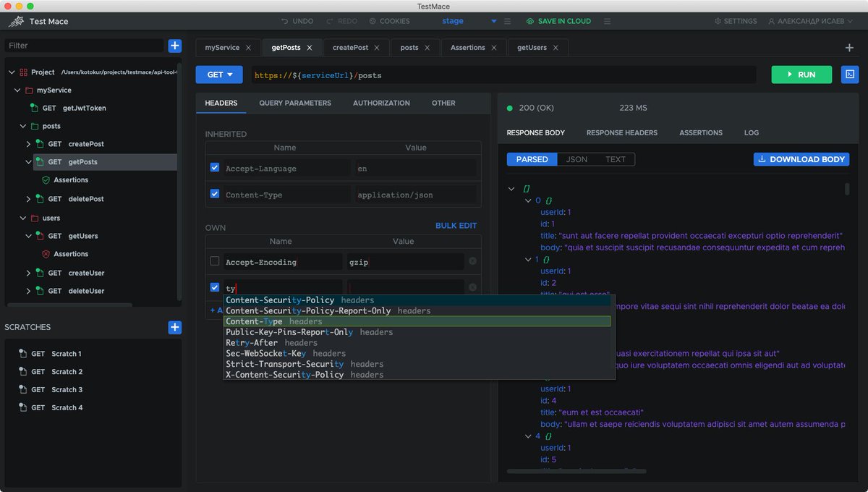Open the code view icon next to Run

[x=849, y=75]
